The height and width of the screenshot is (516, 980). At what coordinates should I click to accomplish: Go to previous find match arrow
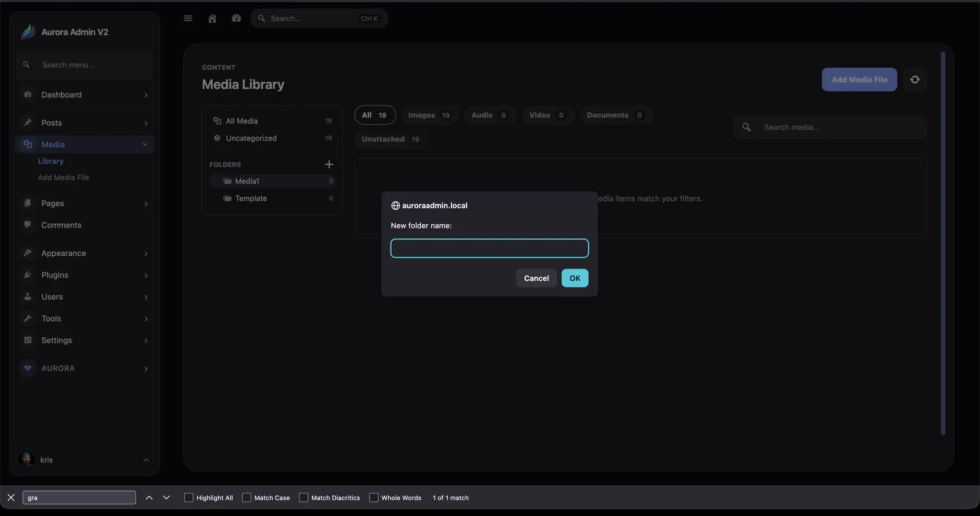pos(149,497)
